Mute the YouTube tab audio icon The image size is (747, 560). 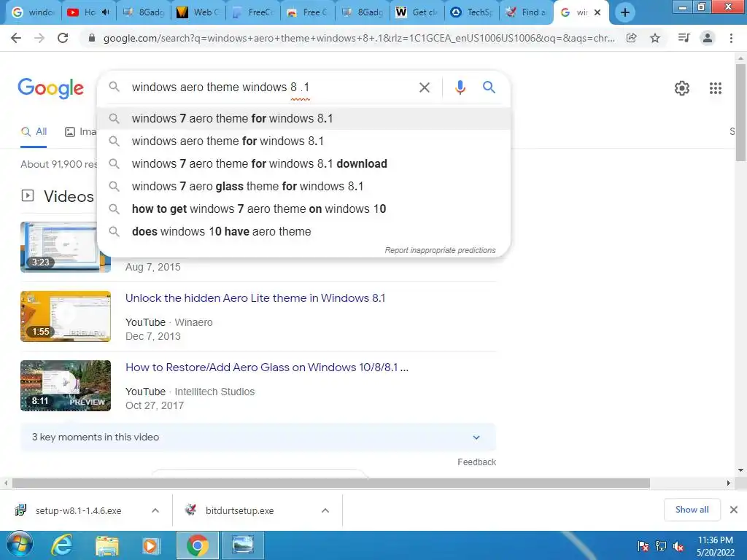(x=105, y=12)
